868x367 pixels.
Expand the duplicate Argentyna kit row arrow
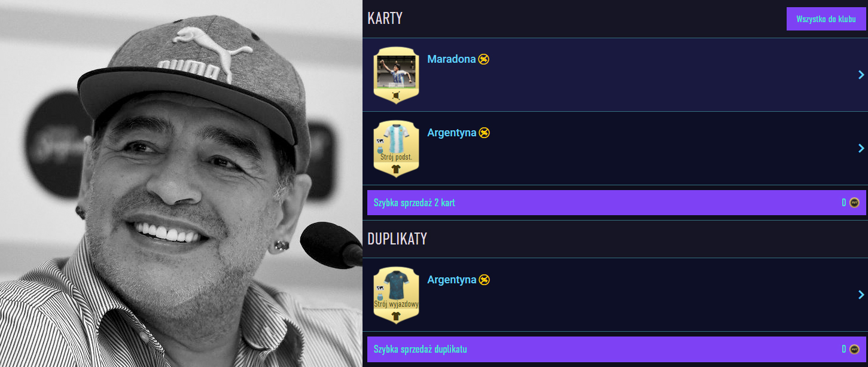(861, 295)
